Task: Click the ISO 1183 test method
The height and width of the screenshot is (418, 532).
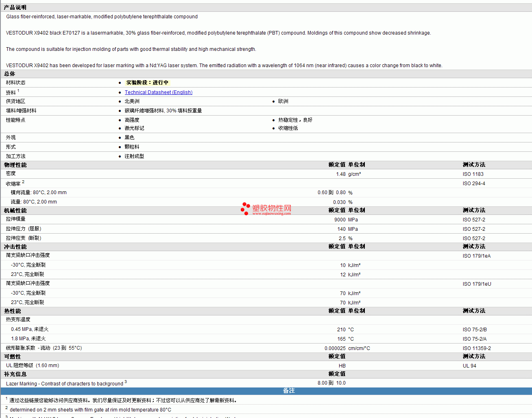Action: 473,174
